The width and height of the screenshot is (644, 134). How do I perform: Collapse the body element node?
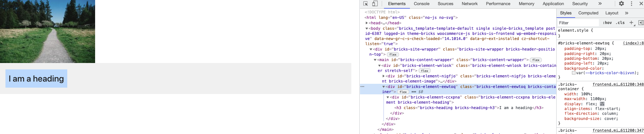tap(367, 28)
